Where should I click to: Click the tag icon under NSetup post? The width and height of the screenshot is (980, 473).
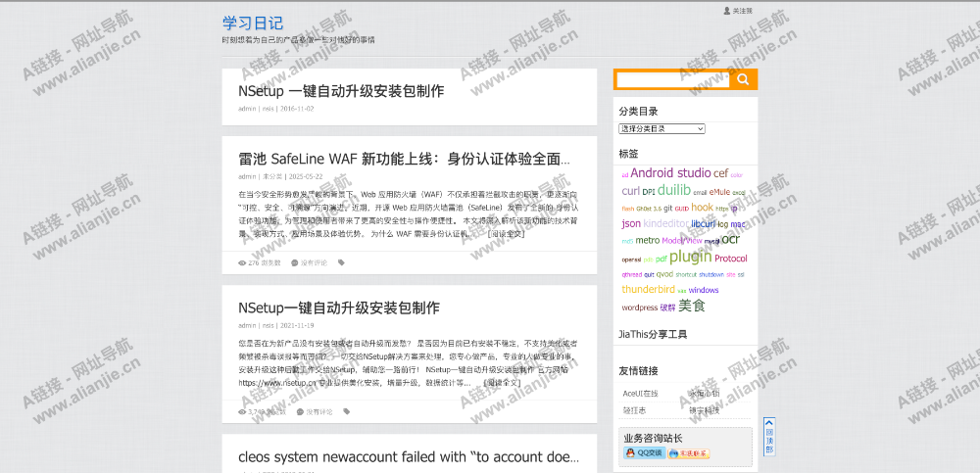click(347, 411)
